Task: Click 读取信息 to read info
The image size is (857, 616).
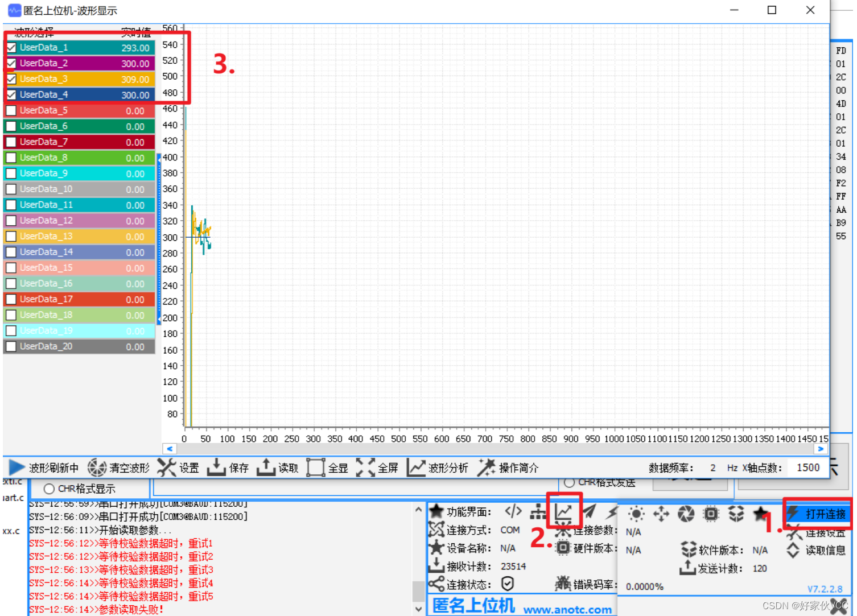Action: (x=816, y=550)
